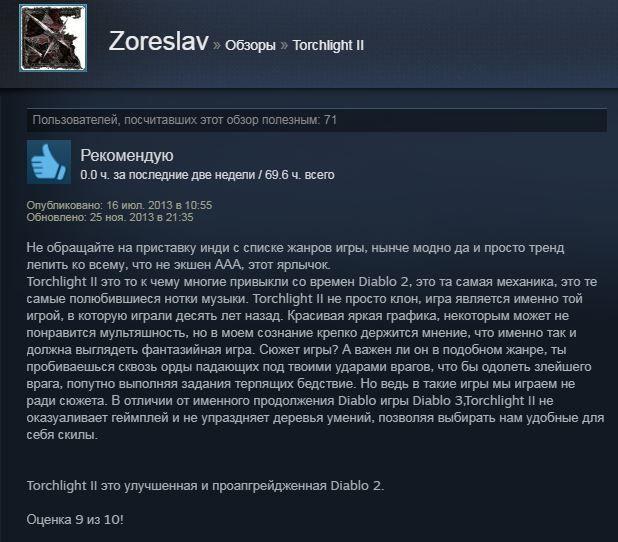Click the Обновлено 25 ноя. 2013 date
The height and width of the screenshot is (542, 618).
[x=110, y=217]
